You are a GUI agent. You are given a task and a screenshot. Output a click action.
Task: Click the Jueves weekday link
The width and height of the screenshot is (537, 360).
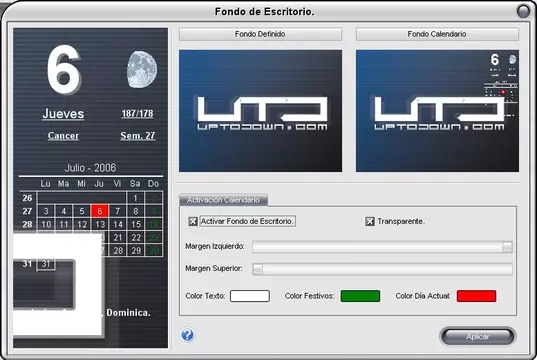[x=63, y=114]
